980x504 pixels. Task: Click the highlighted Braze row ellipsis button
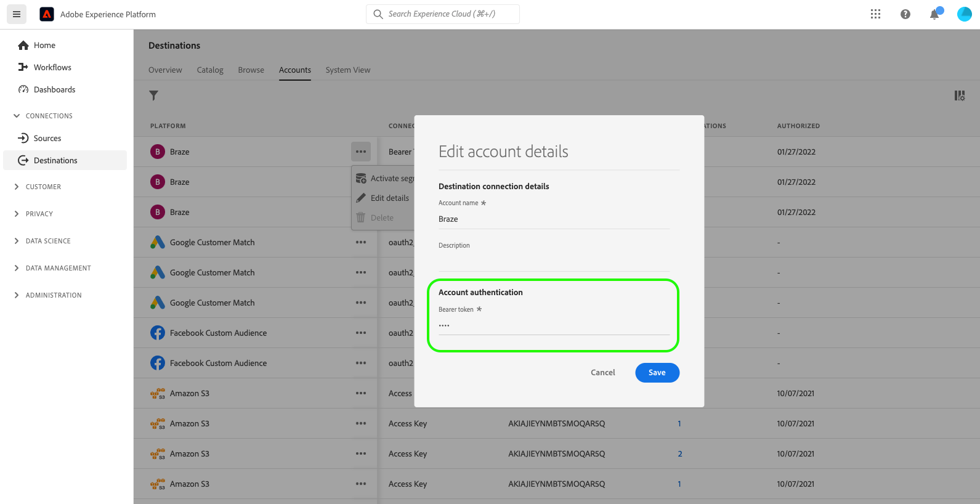361,152
